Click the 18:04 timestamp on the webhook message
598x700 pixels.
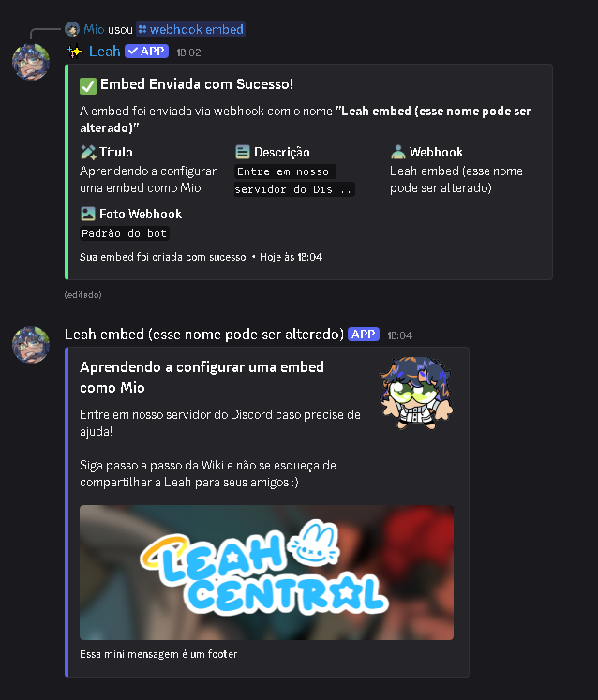click(x=399, y=335)
